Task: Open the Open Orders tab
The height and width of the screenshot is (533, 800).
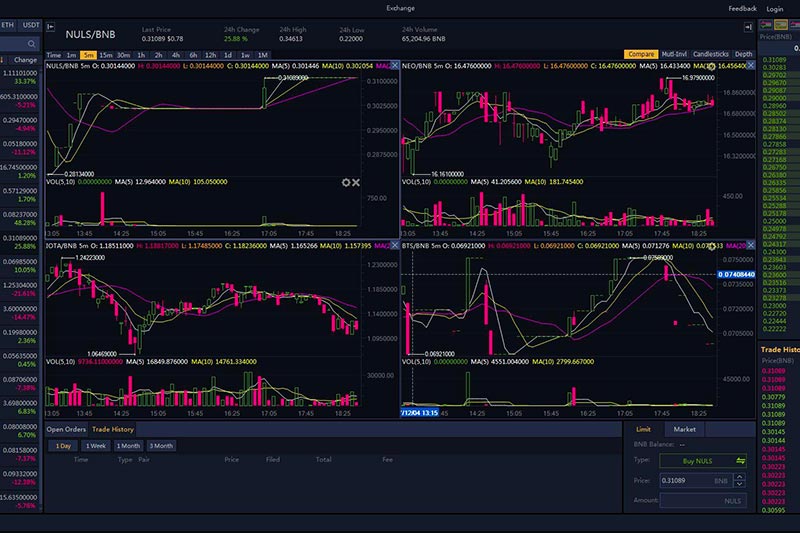Action: 67,429
